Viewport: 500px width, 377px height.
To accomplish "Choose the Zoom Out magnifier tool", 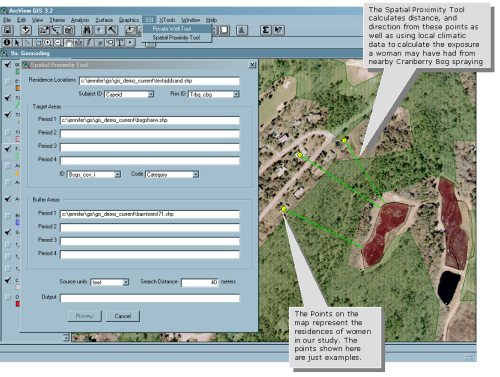I will (x=58, y=43).
